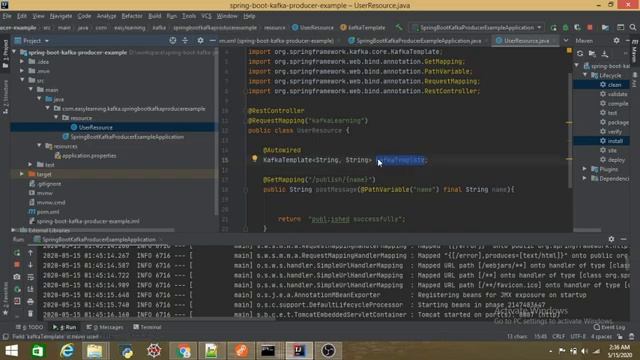Click UTF-8 encoding in status bar

click(x=578, y=337)
